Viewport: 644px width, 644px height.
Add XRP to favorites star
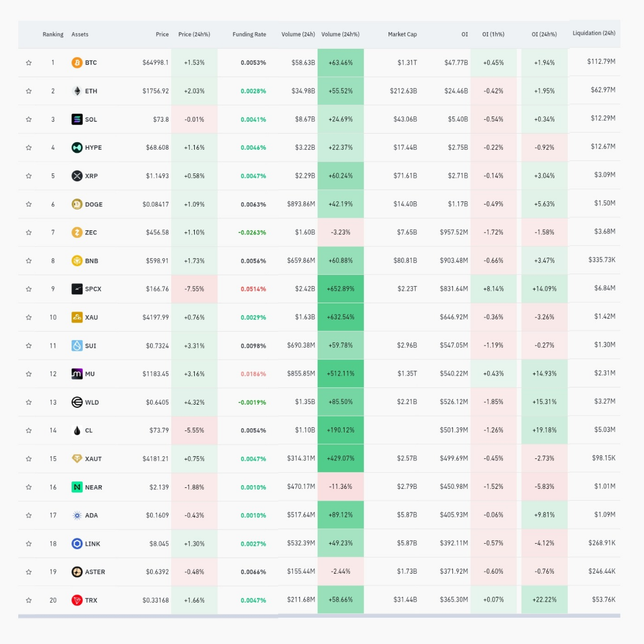pyautogui.click(x=28, y=176)
